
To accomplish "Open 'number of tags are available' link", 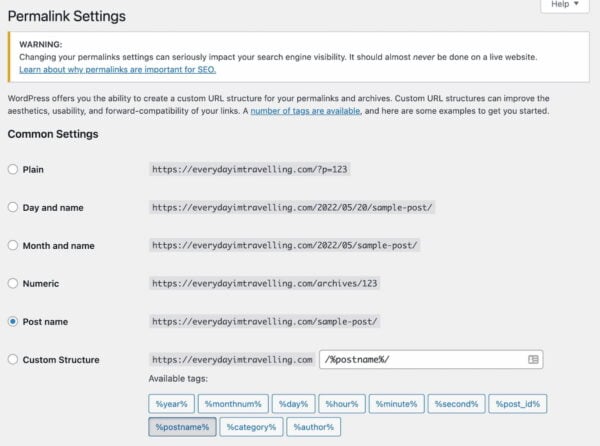I will pyautogui.click(x=305, y=111).
